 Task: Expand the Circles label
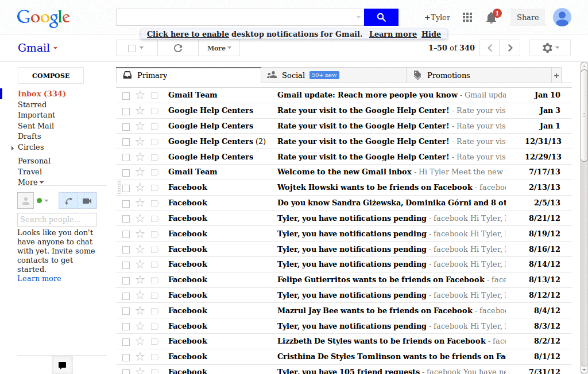pyautogui.click(x=13, y=148)
